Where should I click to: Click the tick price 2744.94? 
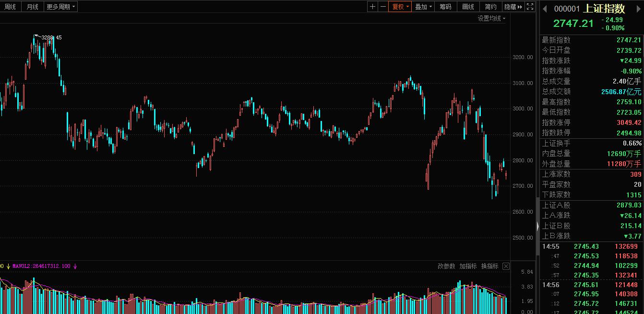(x=586, y=266)
